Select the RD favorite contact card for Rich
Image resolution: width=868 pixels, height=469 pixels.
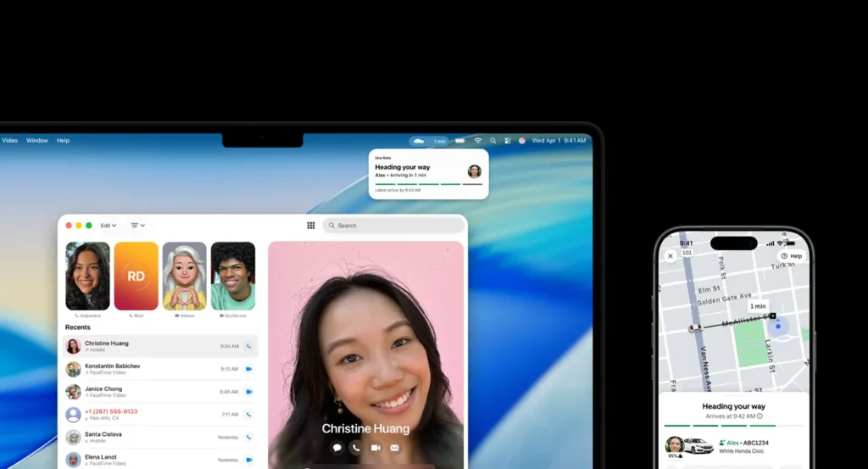[136, 276]
